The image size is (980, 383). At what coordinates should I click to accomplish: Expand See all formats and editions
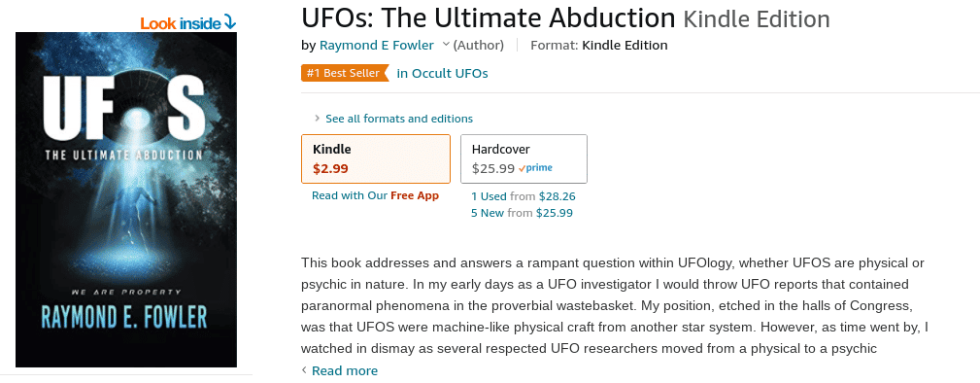(399, 119)
